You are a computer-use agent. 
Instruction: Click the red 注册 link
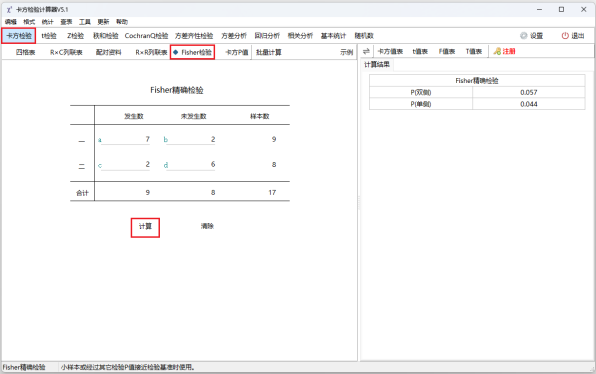(509, 51)
